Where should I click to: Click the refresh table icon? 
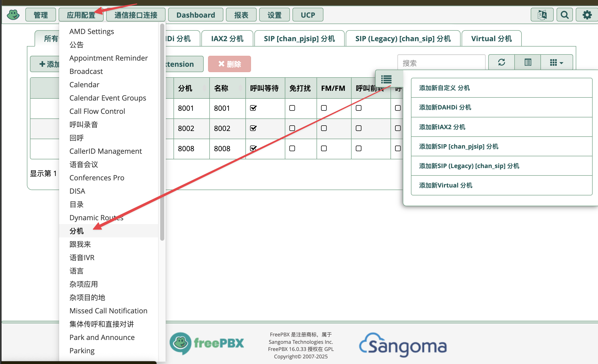tap(502, 62)
